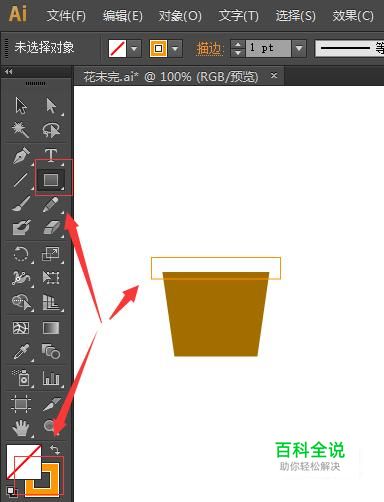Select the Blob Brush tool
The width and height of the screenshot is (384, 502).
[x=21, y=227]
